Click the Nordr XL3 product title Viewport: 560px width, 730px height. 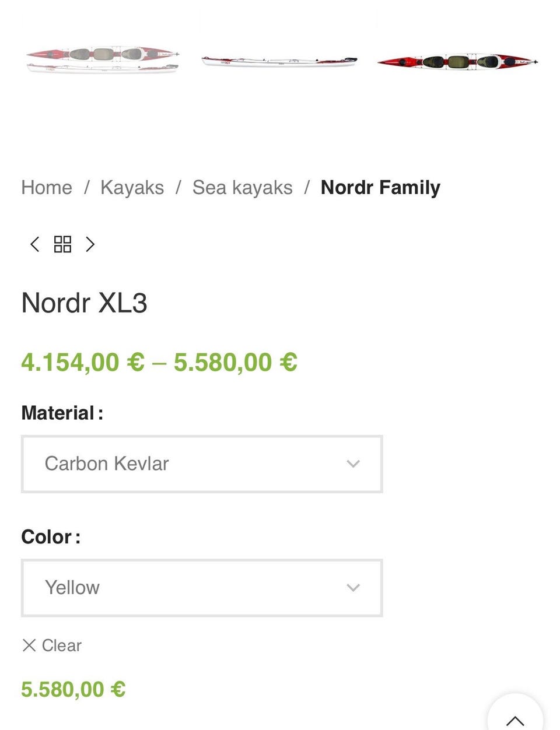tap(85, 303)
